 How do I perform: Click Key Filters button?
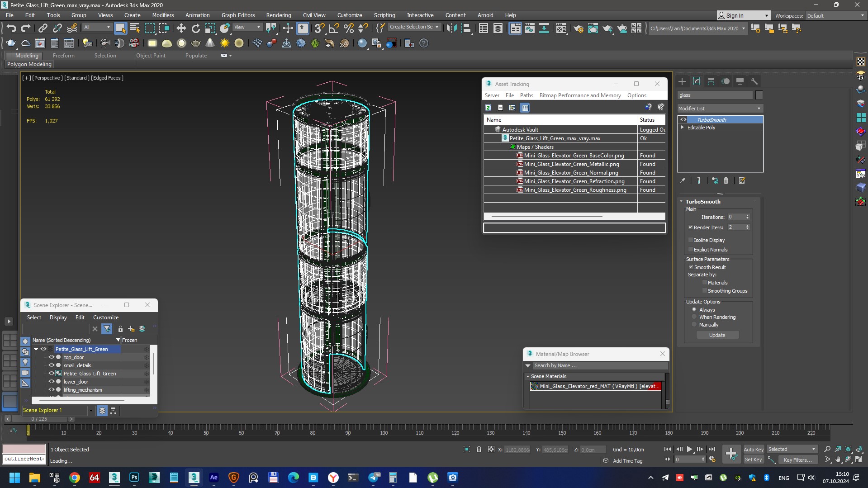(798, 460)
